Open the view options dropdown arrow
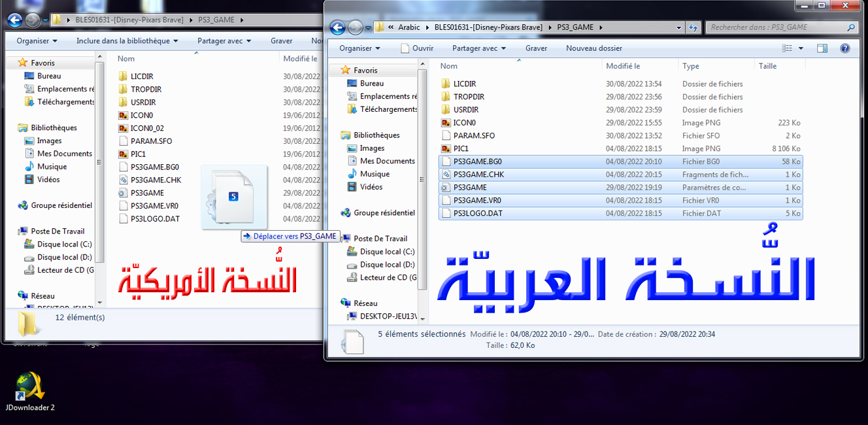 pyautogui.click(x=801, y=48)
